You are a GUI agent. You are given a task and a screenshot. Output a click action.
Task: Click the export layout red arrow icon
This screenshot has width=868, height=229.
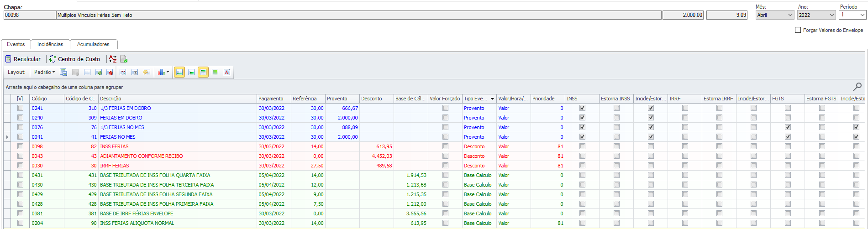pos(110,72)
